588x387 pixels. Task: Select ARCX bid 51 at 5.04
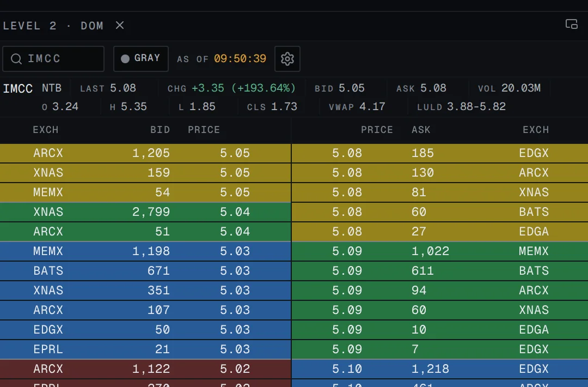(145, 232)
